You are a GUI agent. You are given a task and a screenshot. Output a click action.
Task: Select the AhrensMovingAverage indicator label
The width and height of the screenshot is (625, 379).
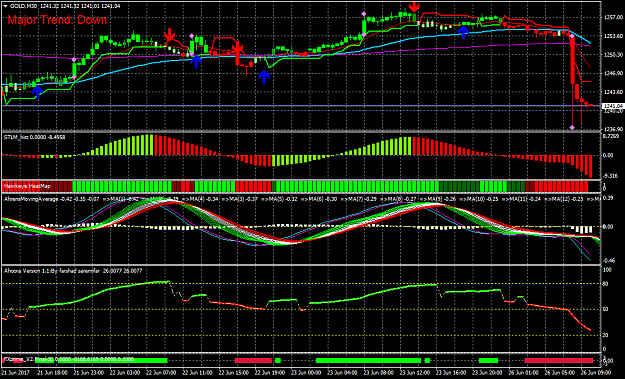pos(31,199)
